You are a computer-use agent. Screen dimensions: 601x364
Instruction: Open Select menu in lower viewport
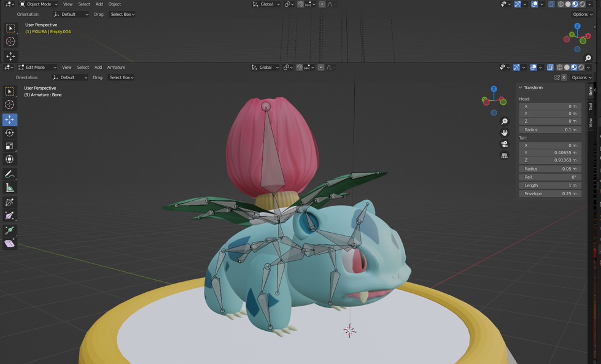point(83,68)
